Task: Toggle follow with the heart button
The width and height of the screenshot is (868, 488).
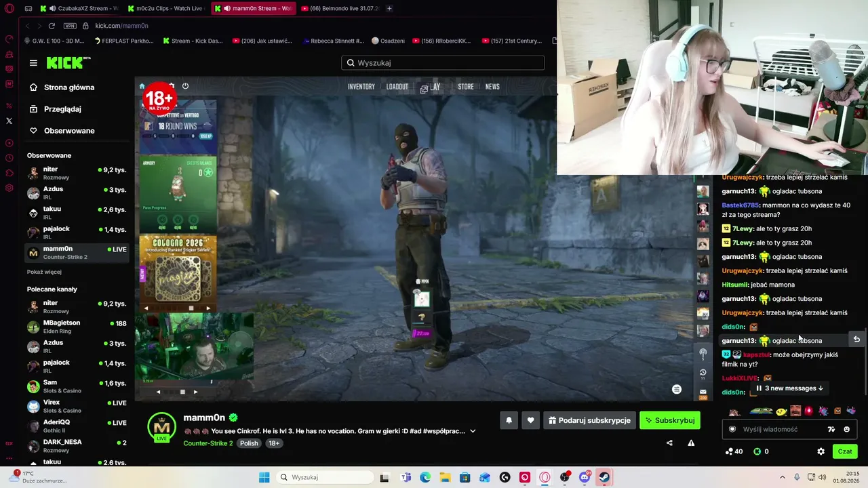Action: (530, 420)
